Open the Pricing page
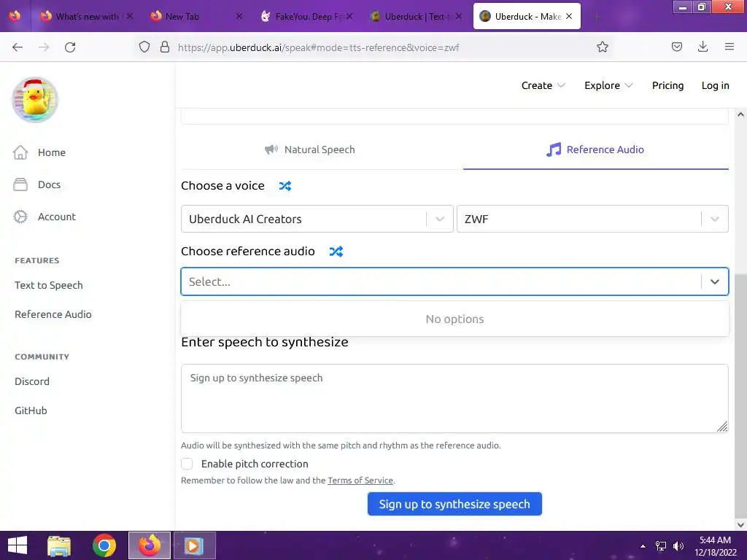Screen dimensions: 747x560 (x=667, y=86)
